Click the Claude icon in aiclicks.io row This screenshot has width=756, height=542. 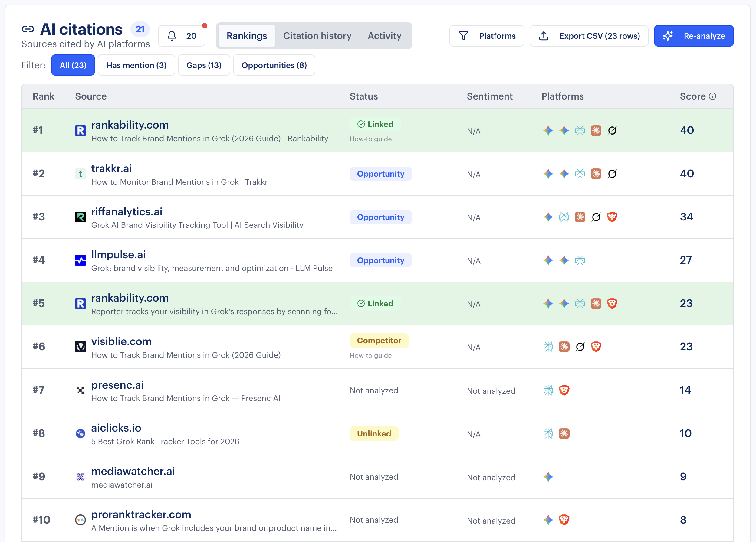[x=564, y=433]
